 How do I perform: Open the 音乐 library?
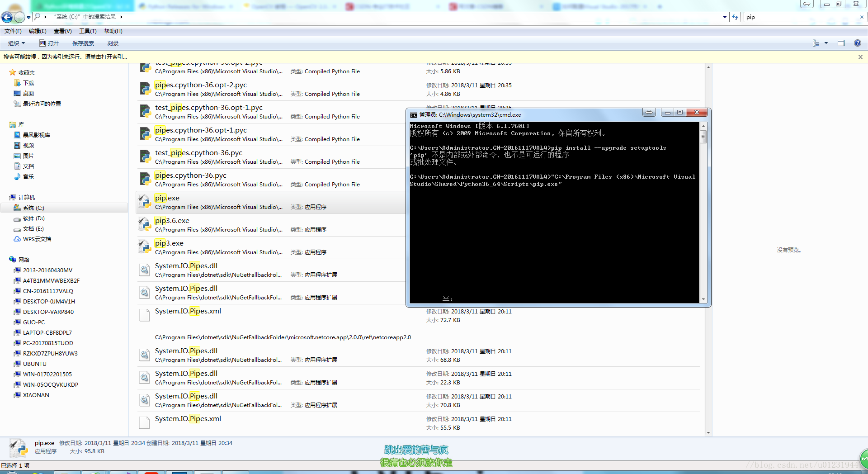[x=28, y=177]
